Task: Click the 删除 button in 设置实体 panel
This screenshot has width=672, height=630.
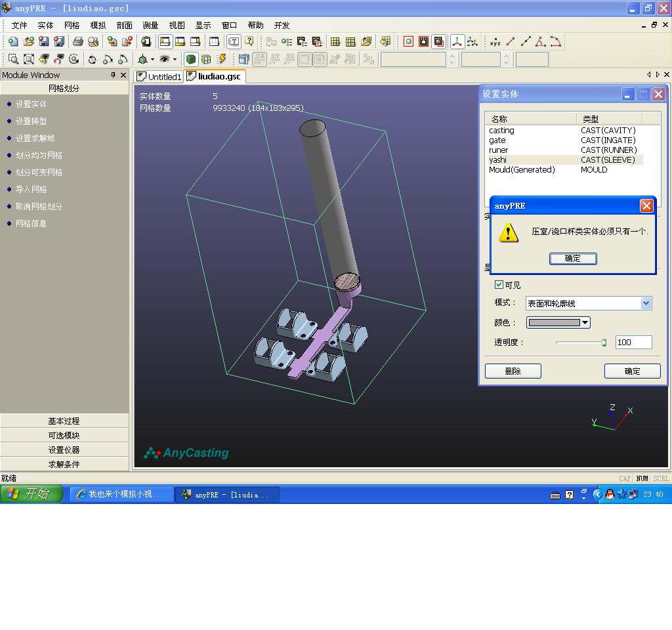Action: coord(513,371)
